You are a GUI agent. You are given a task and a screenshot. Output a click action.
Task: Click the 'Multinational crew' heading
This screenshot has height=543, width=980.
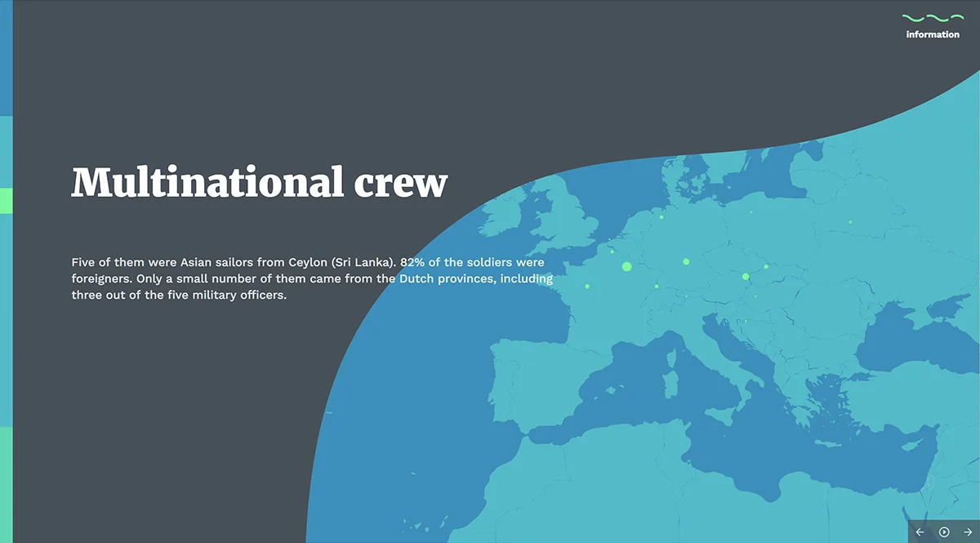click(260, 182)
